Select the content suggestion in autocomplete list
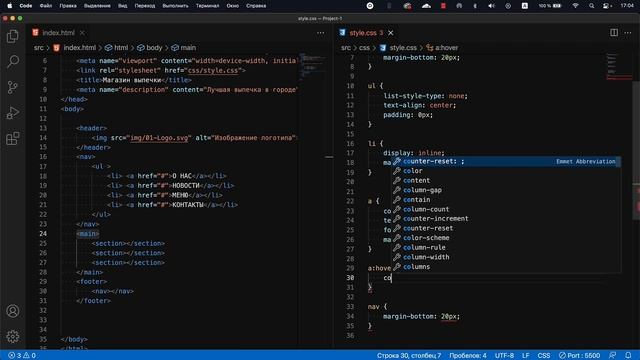The width and height of the screenshot is (640, 360). (x=506, y=180)
